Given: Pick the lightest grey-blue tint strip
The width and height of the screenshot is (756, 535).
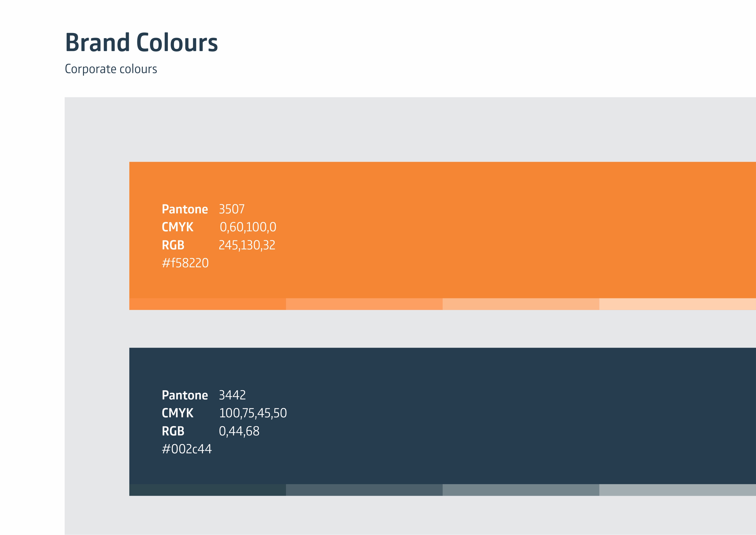Looking at the screenshot, I should pos(677,490).
